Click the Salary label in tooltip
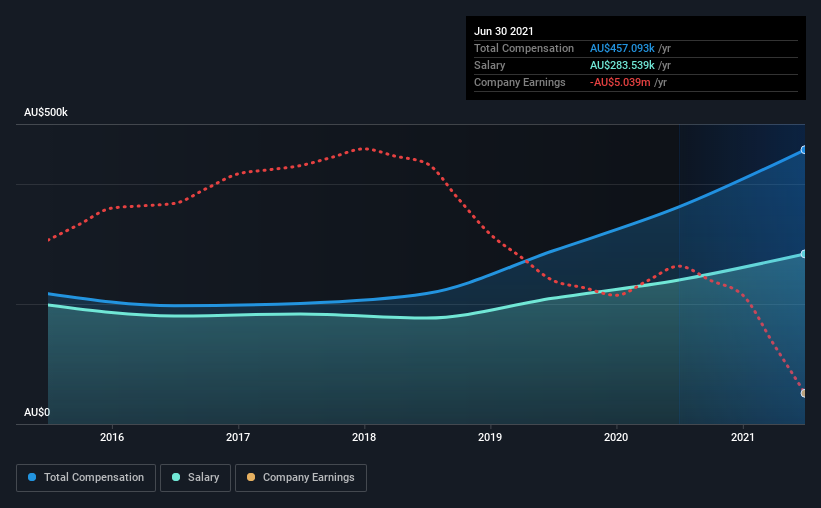Screen dimensions: 821x508 pos(490,65)
